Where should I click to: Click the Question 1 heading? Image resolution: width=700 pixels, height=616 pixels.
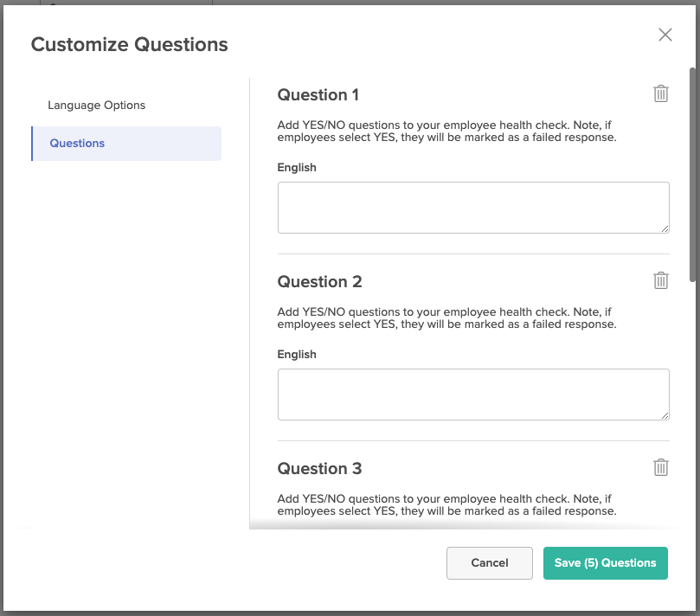318,95
